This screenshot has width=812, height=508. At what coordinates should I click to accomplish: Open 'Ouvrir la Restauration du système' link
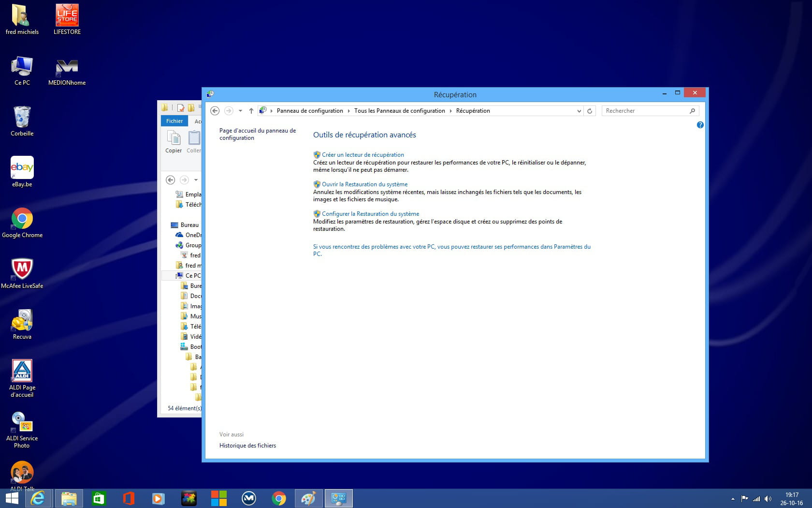point(364,184)
